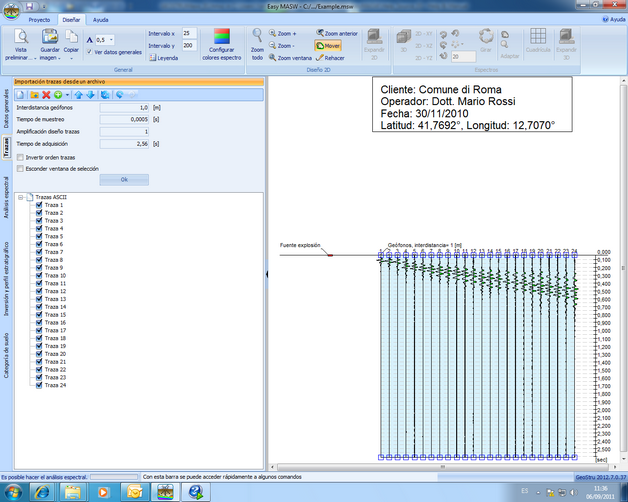Select the Zoom ventana tool

click(x=290, y=58)
